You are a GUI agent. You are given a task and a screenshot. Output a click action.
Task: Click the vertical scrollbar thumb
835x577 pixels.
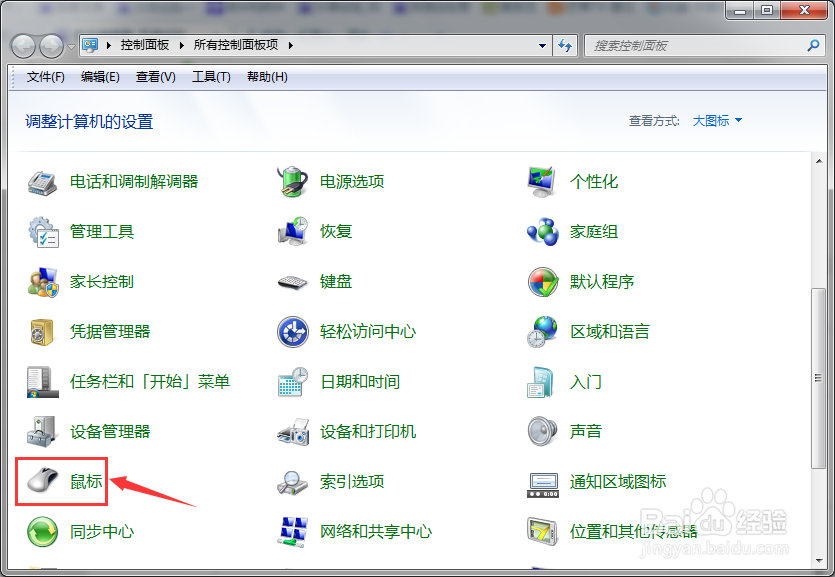coord(818,378)
